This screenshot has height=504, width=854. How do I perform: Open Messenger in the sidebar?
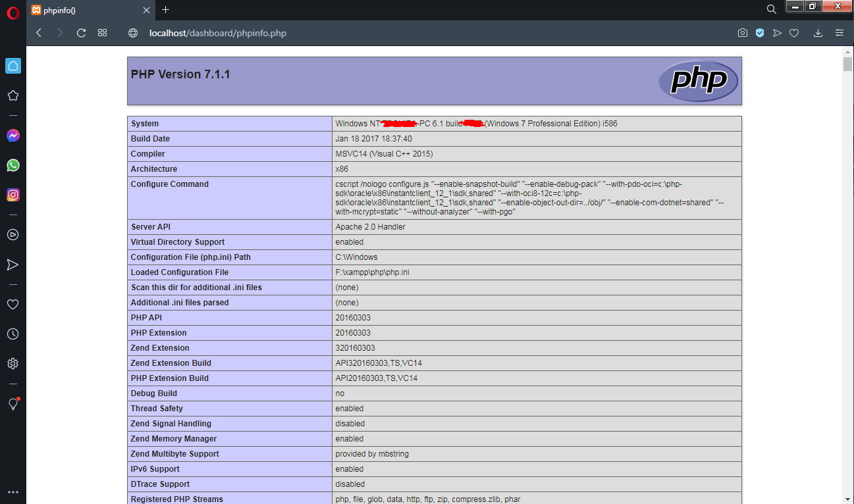[x=13, y=136]
